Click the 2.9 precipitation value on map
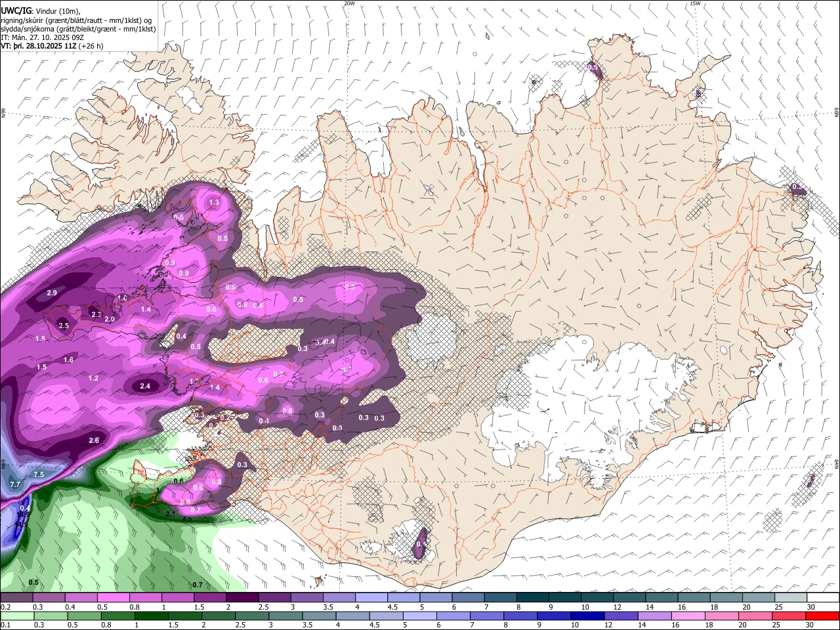840x630 pixels. coord(52,293)
